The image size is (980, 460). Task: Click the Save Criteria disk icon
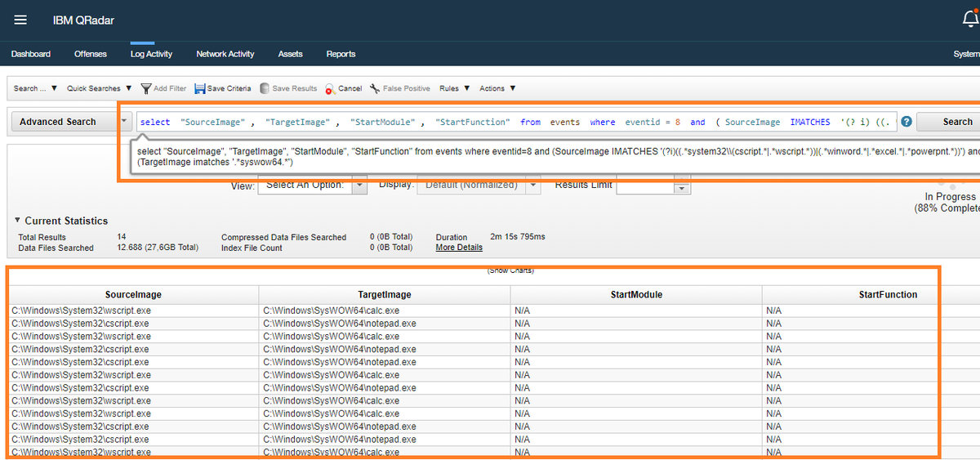click(200, 88)
